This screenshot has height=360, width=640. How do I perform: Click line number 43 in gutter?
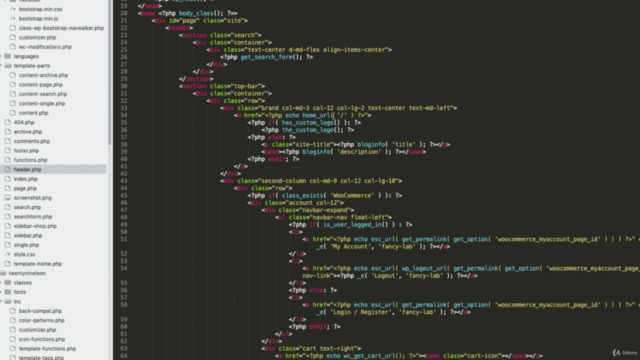point(124,181)
